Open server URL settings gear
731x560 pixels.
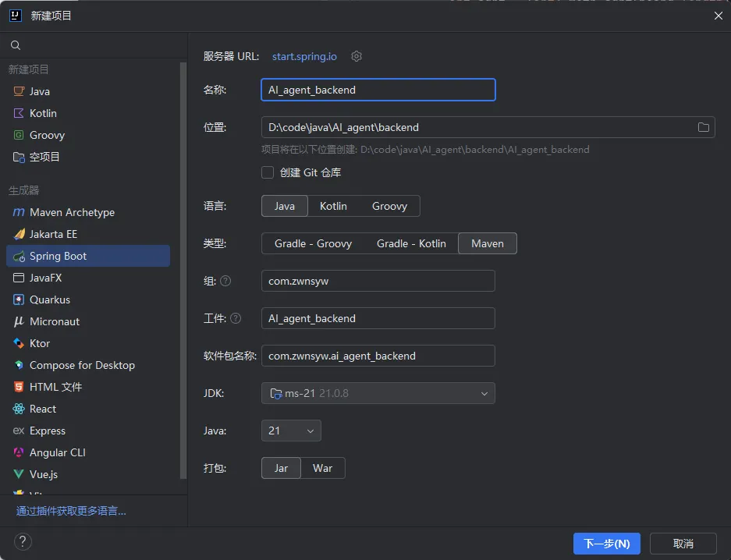tap(357, 56)
